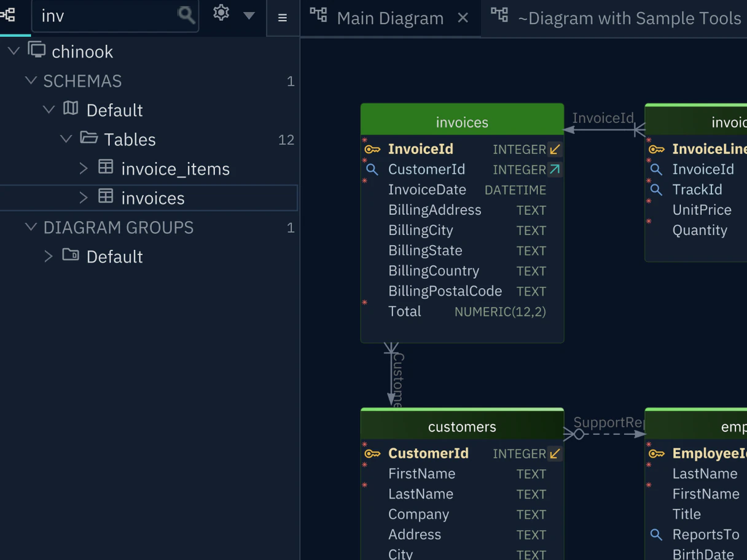This screenshot has width=747, height=560.
Task: Select the FirstName column in customers
Action: coord(422,473)
